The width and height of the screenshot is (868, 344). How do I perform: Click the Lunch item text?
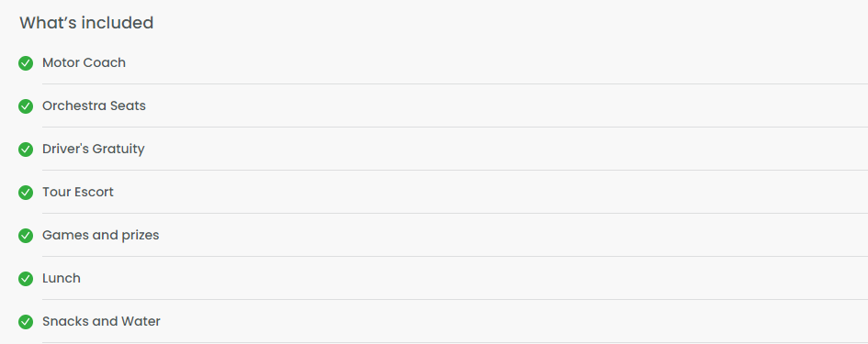click(x=62, y=278)
